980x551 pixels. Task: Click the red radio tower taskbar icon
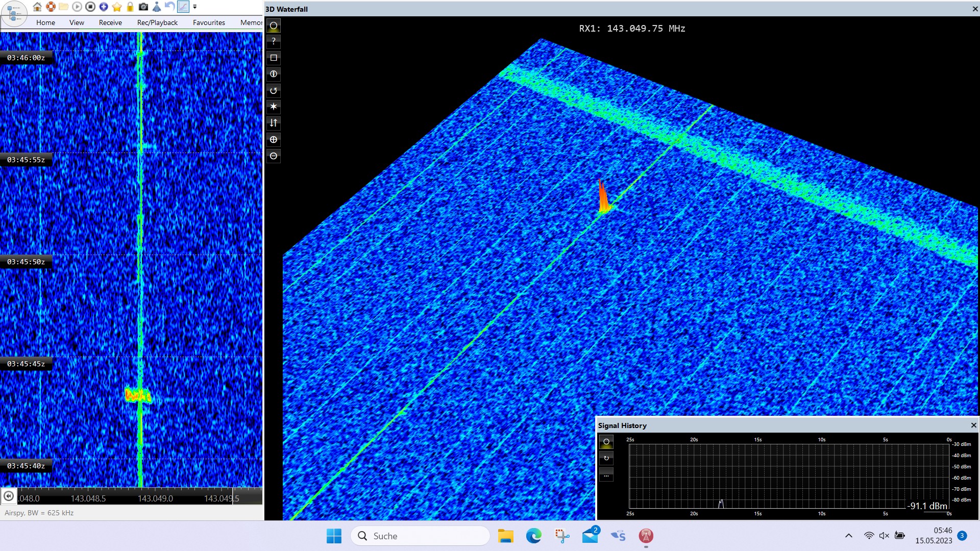click(646, 536)
